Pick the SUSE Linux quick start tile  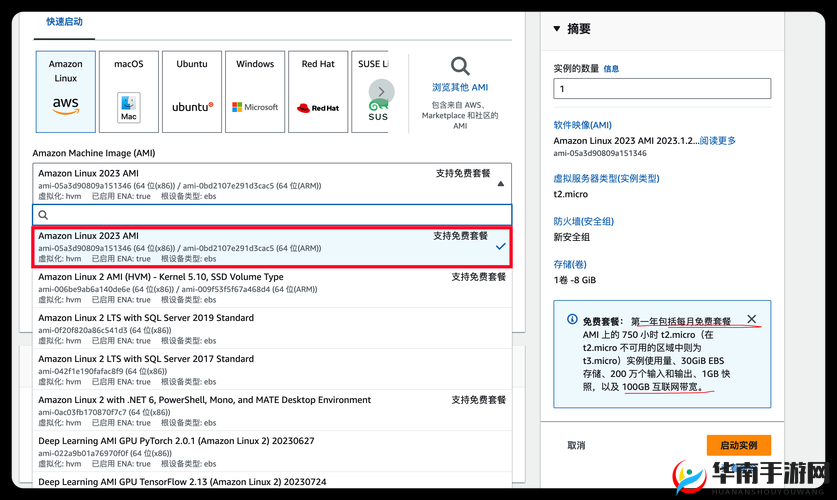[x=370, y=92]
